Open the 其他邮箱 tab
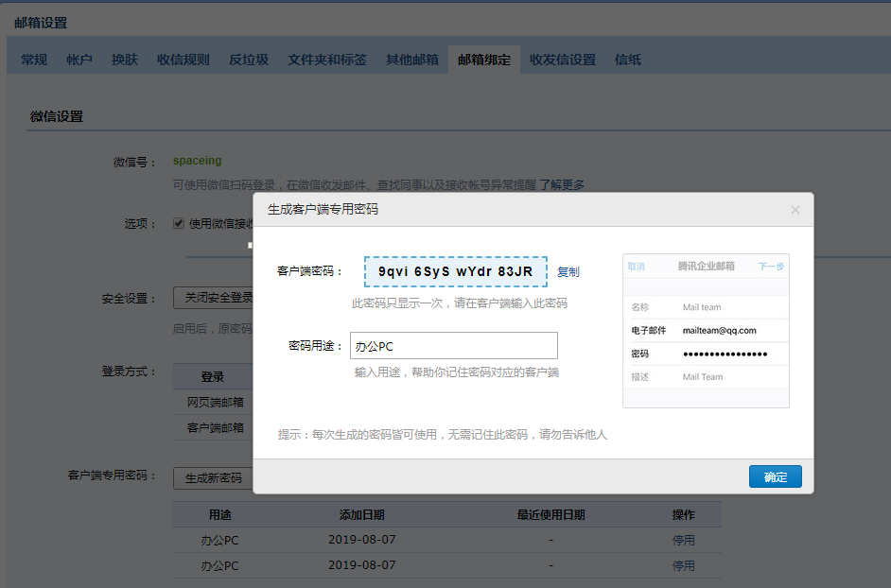This screenshot has height=588, width=891. tap(412, 60)
